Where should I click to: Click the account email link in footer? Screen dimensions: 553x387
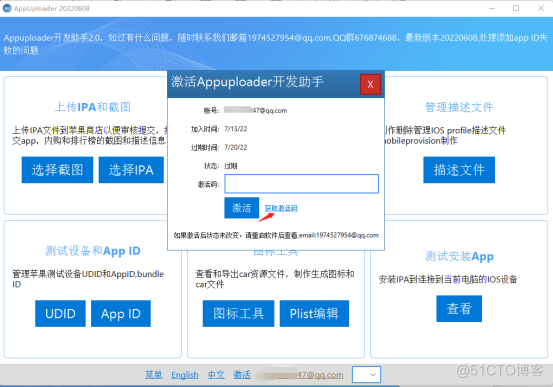pyautogui.click(x=300, y=375)
